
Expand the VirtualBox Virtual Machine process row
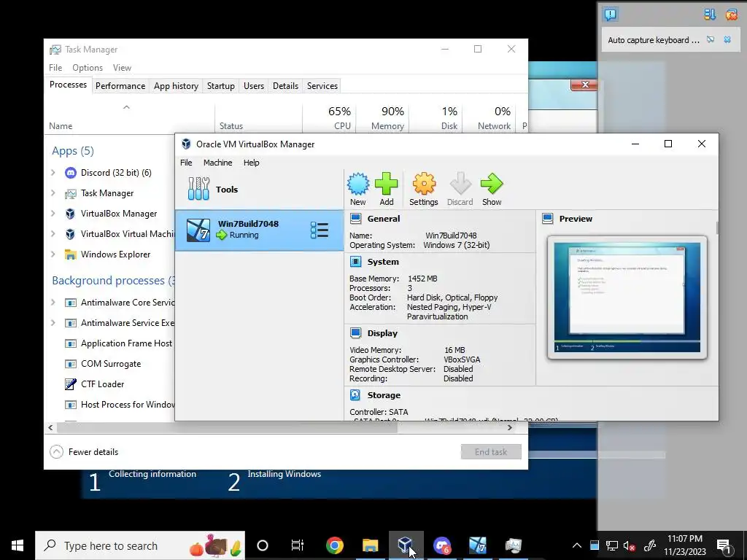tap(53, 234)
